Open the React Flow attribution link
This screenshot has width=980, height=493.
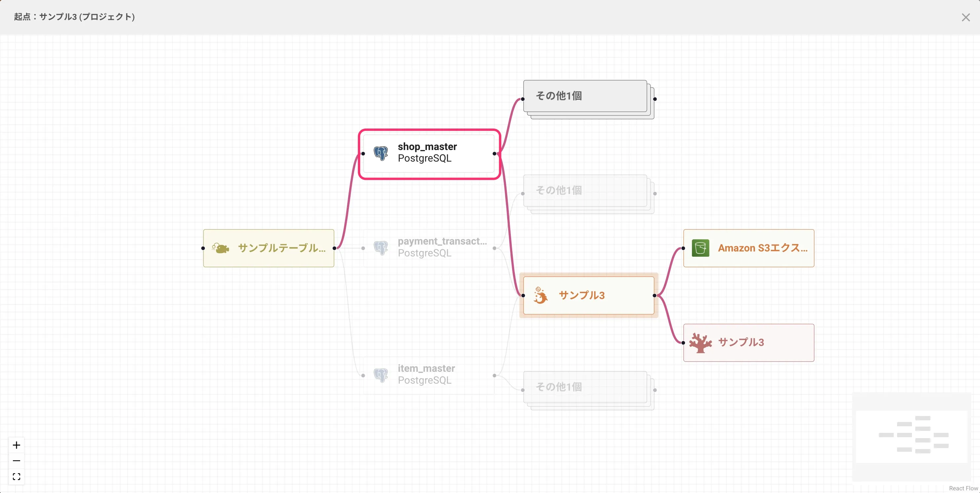(x=963, y=488)
